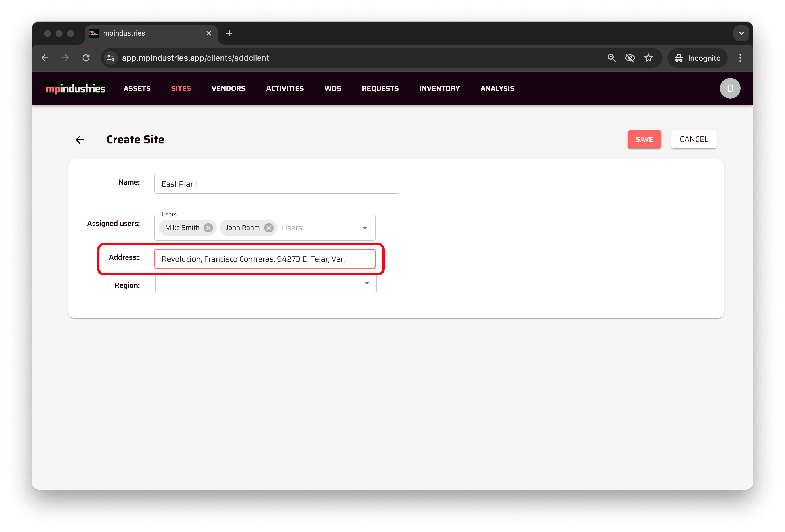Click the mpindustries logo

pyautogui.click(x=76, y=89)
